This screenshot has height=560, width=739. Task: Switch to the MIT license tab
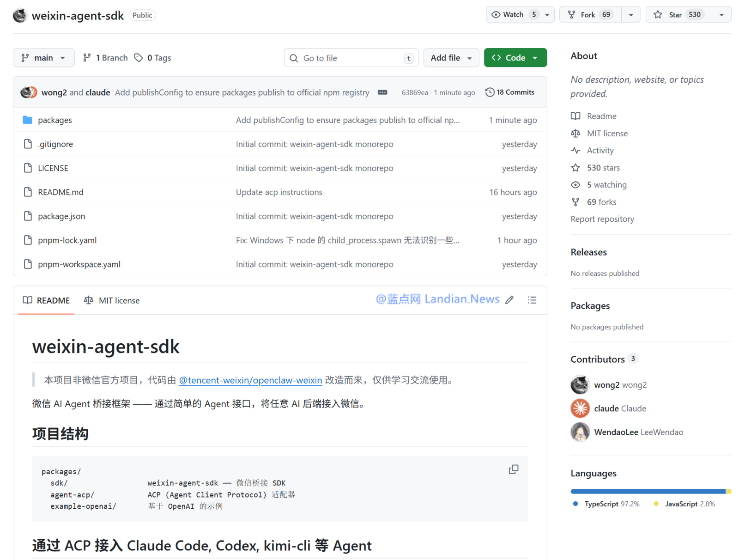(x=112, y=301)
